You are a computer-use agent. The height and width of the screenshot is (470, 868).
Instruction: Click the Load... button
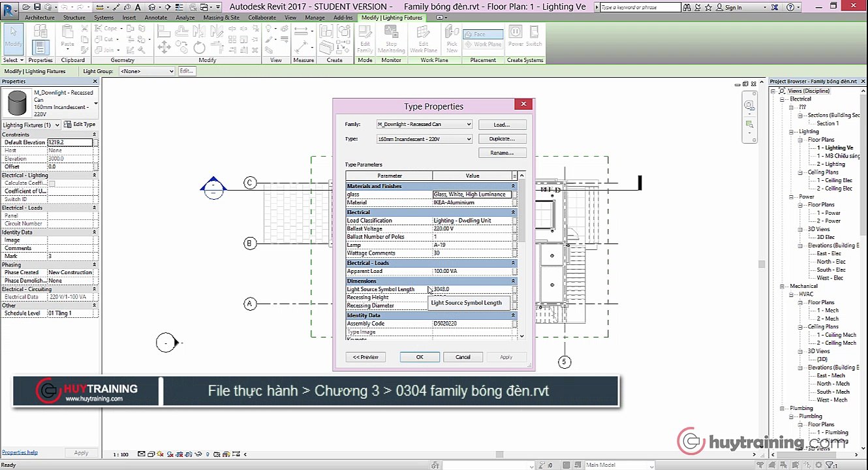tap(501, 124)
